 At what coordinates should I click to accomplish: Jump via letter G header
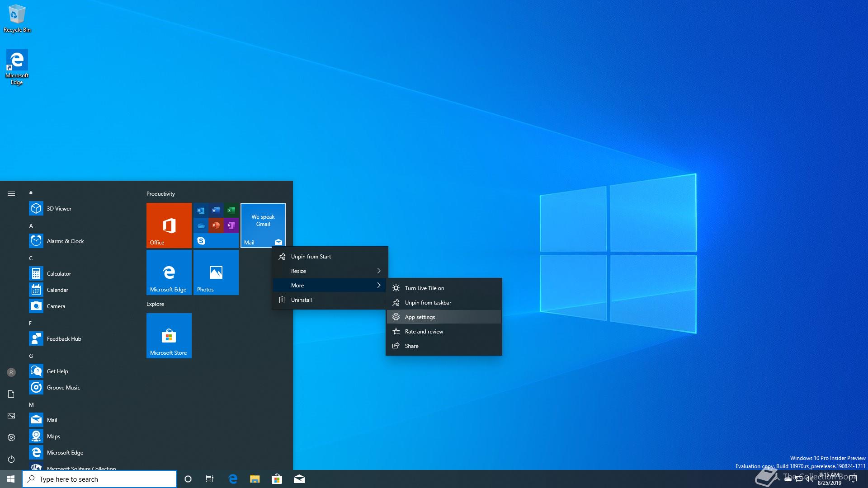pyautogui.click(x=31, y=356)
